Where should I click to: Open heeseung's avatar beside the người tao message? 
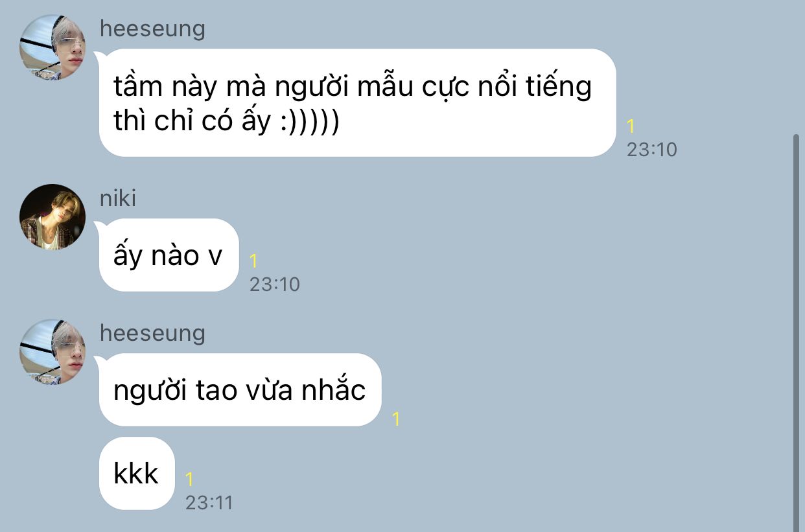52,352
